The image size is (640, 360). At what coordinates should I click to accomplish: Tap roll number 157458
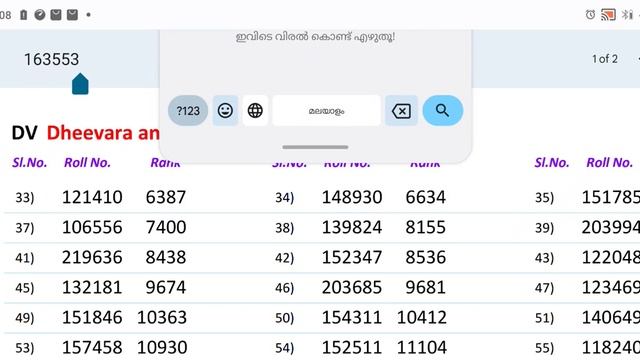coord(92,347)
